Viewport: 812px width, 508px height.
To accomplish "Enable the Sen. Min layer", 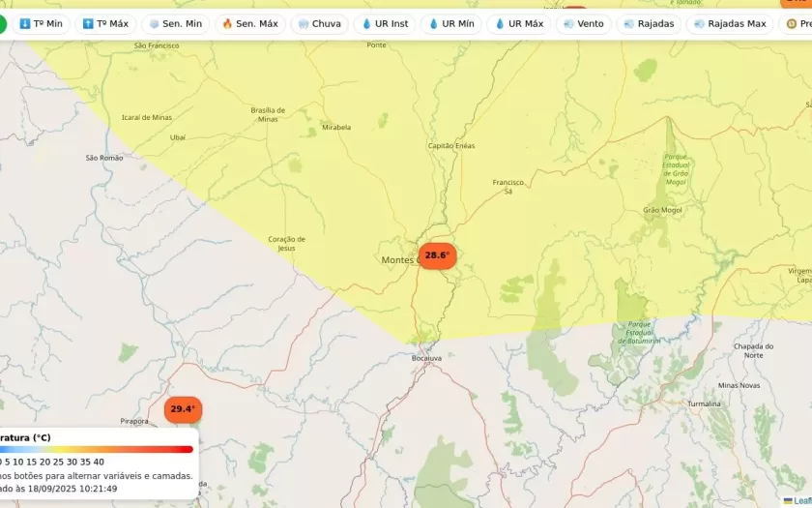I will [175, 24].
